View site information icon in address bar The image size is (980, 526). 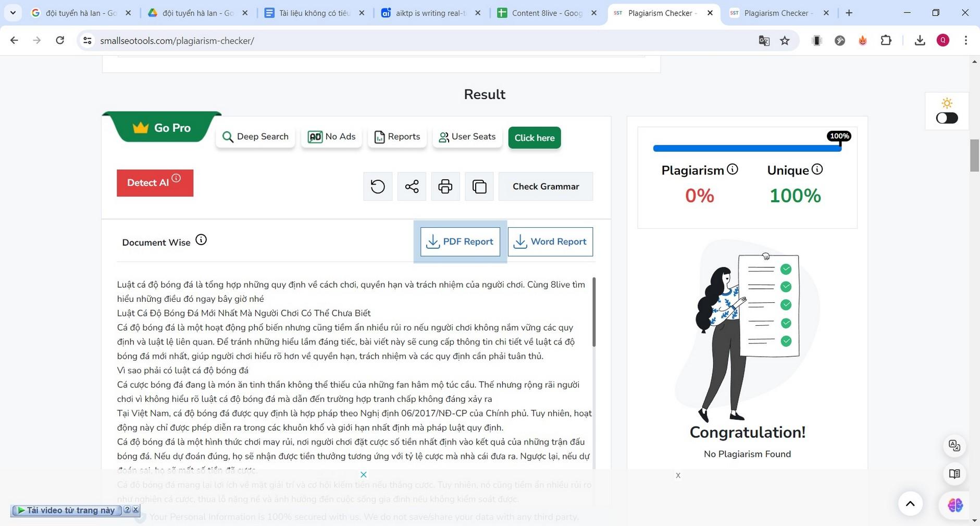[88, 40]
